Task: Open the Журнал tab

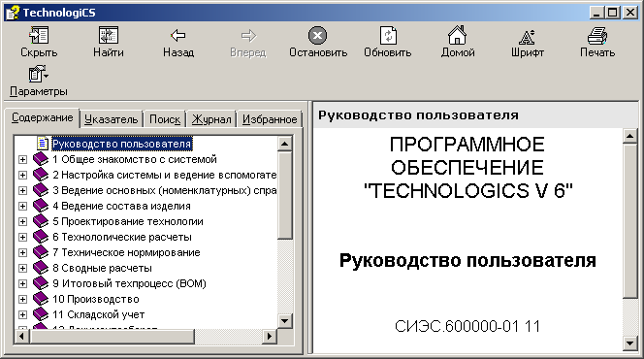Action: 211,119
